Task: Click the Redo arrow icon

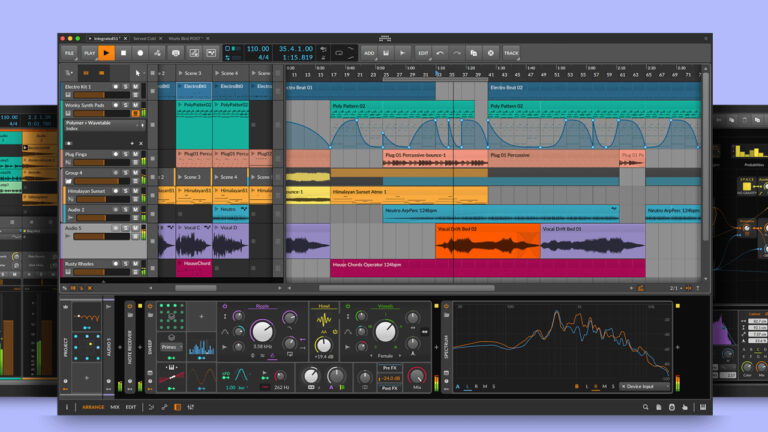Action: click(456, 53)
